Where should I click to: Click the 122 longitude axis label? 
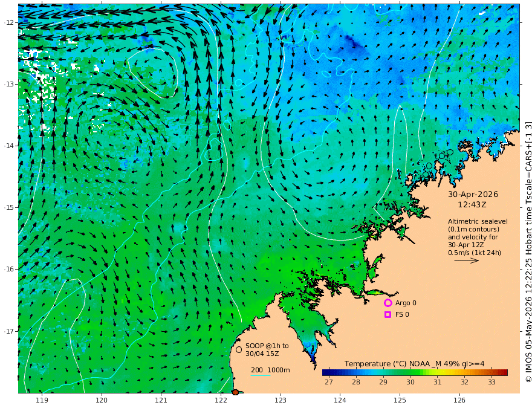pos(221,401)
